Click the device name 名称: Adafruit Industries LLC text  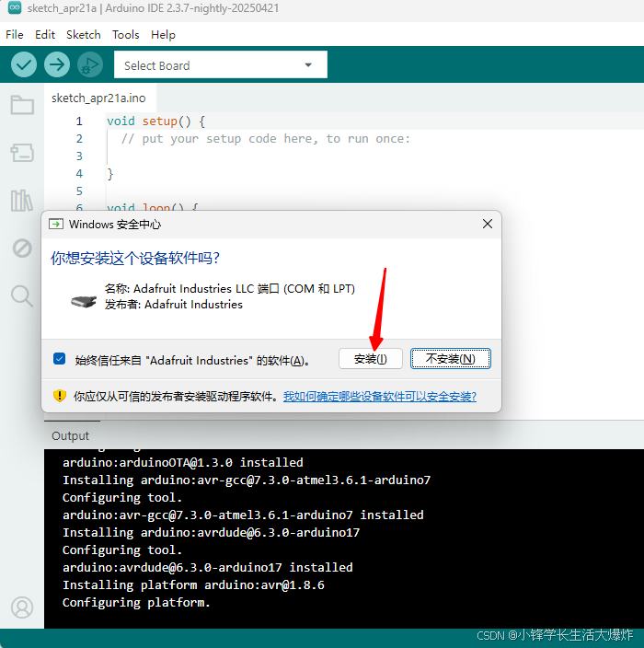(230, 288)
